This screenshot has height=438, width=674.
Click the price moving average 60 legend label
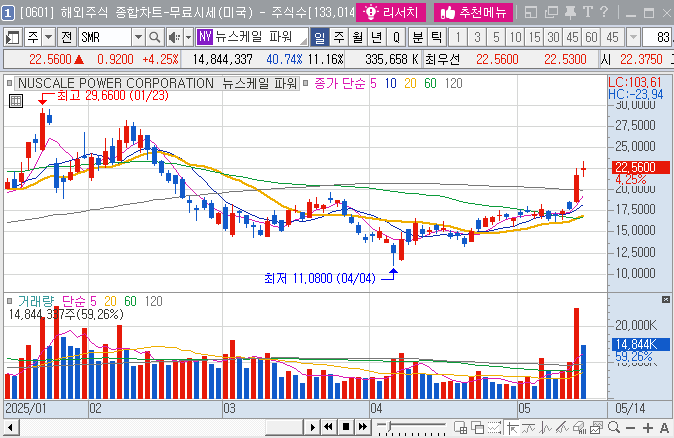click(x=430, y=83)
